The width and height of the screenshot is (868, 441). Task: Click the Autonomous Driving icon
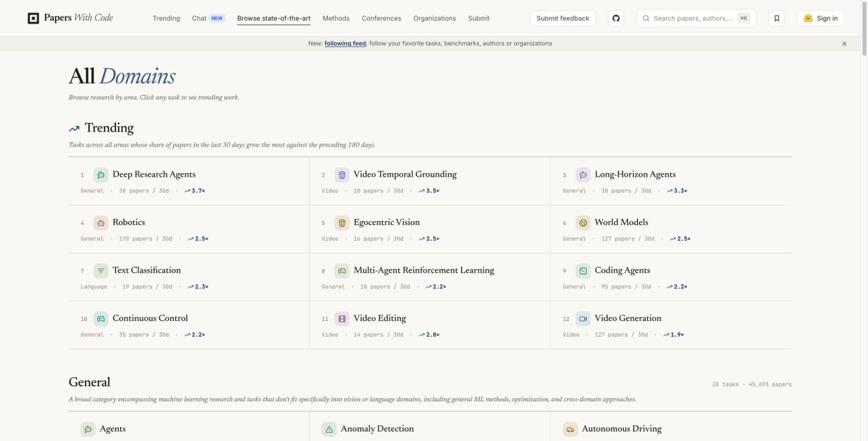[x=570, y=429]
